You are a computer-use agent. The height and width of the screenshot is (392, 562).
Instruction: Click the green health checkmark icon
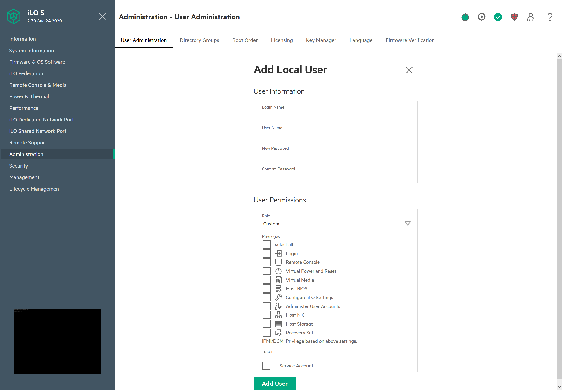[x=498, y=17]
